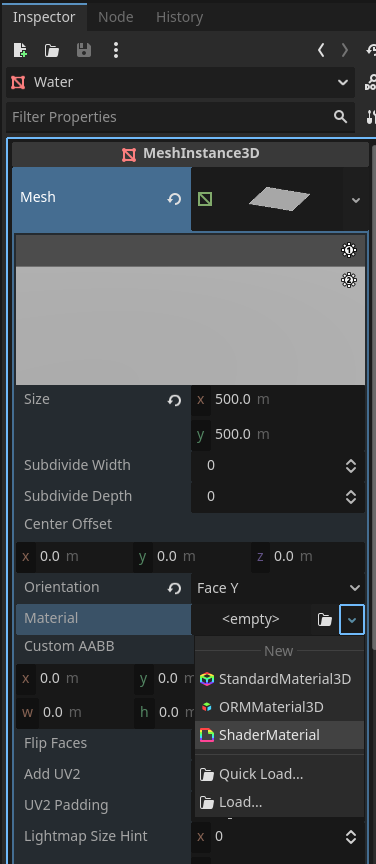Viewport: 376px width, 864px height.
Task: Load an existing resource folder icon
Action: pos(52,51)
